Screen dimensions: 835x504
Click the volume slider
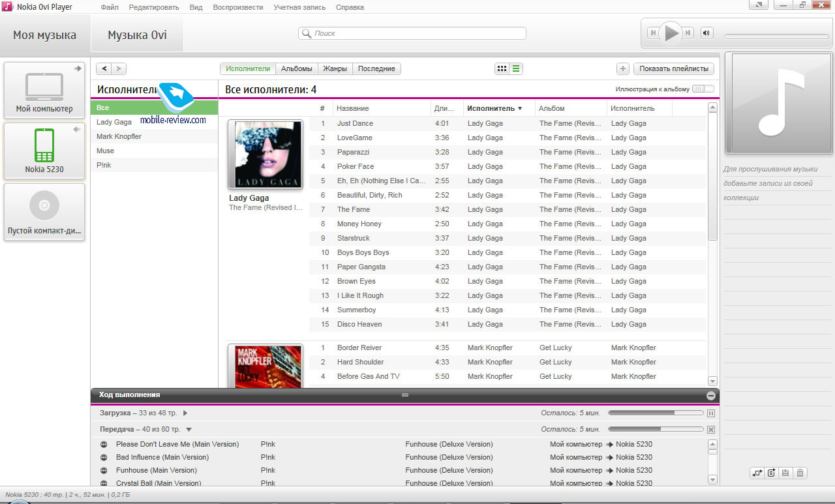776,37
